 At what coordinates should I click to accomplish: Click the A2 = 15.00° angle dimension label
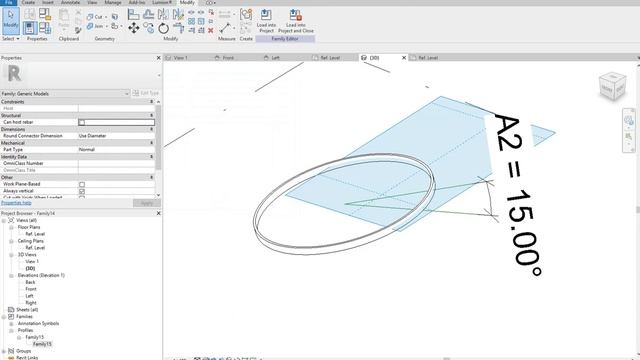click(x=517, y=195)
